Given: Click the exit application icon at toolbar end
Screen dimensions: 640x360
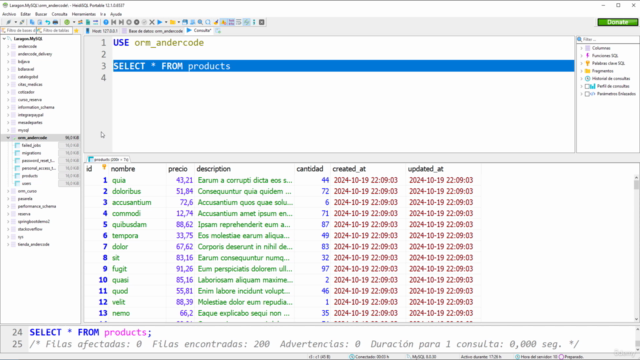Looking at the screenshot, I should pos(262,22).
